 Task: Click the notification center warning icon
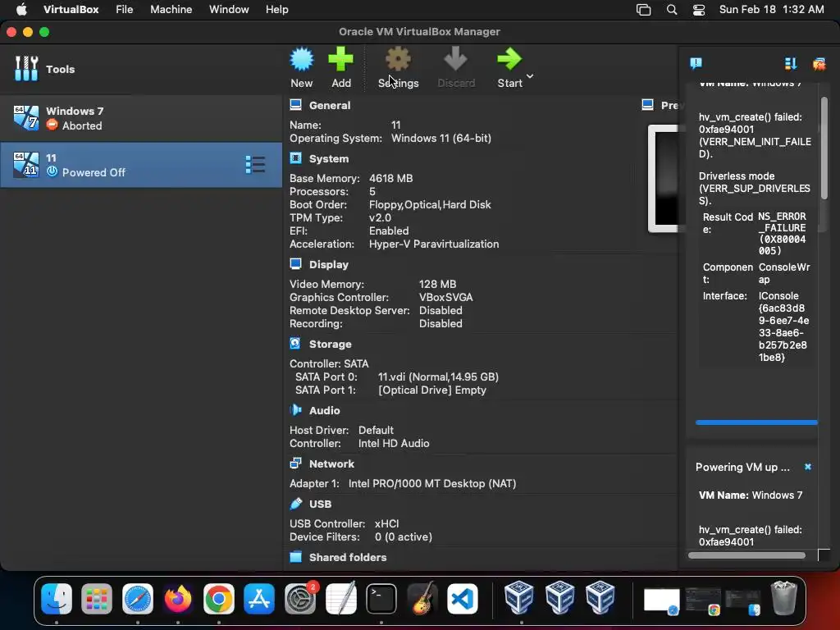click(x=696, y=64)
